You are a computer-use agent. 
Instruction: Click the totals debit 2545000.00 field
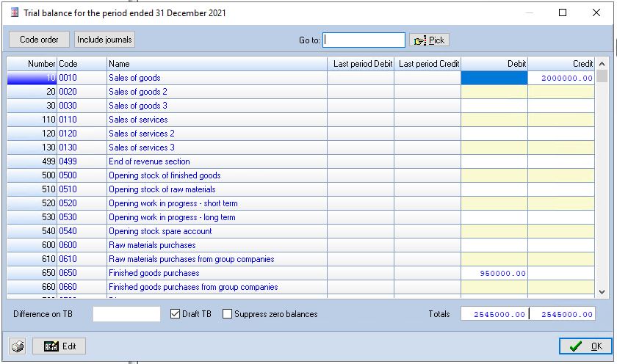[494, 314]
